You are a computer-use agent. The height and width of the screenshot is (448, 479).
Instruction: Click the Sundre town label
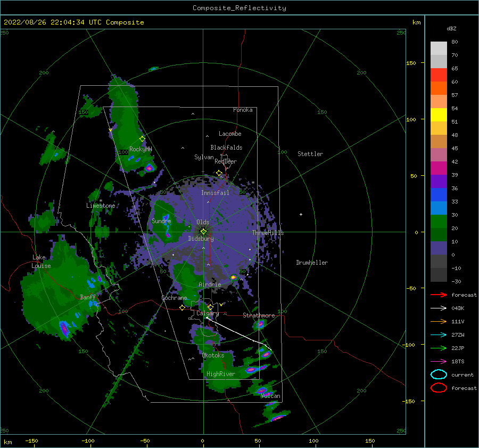click(161, 221)
